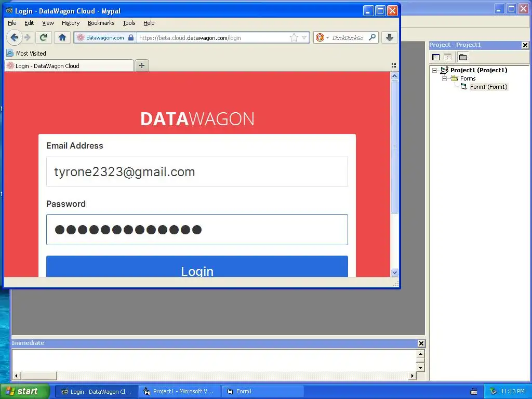This screenshot has width=532, height=399.
Task: Click into the Email Address field
Action: (197, 171)
